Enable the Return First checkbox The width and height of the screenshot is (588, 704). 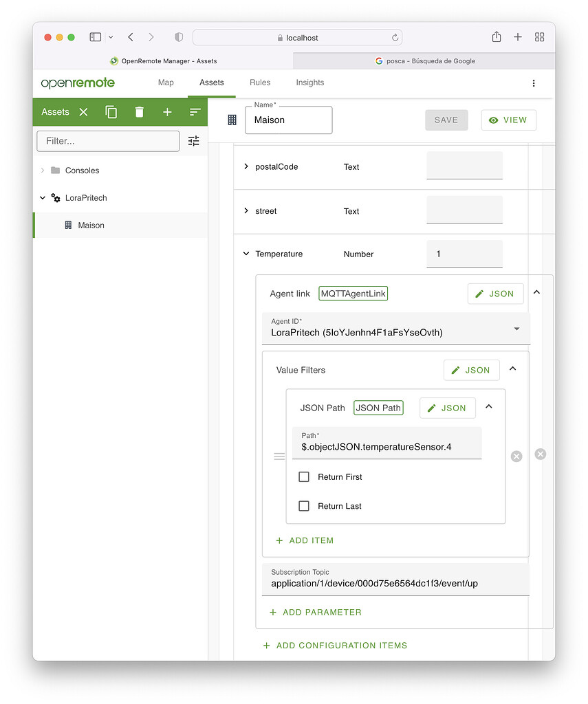[304, 476]
